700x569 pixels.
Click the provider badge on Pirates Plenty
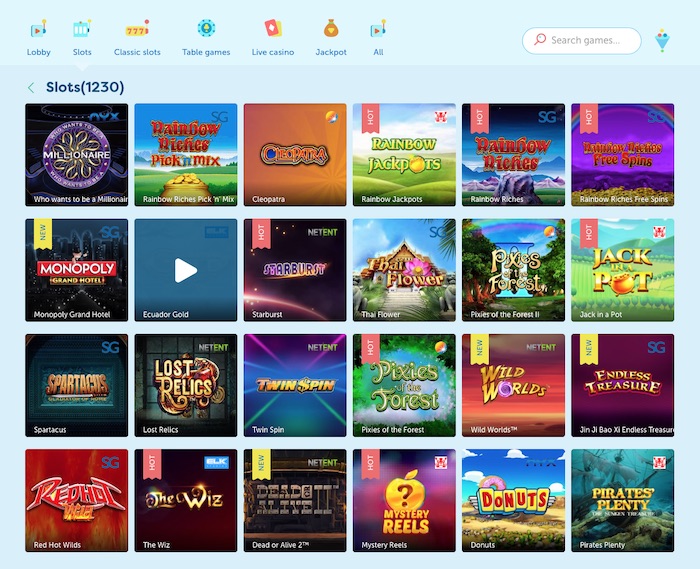point(659,462)
